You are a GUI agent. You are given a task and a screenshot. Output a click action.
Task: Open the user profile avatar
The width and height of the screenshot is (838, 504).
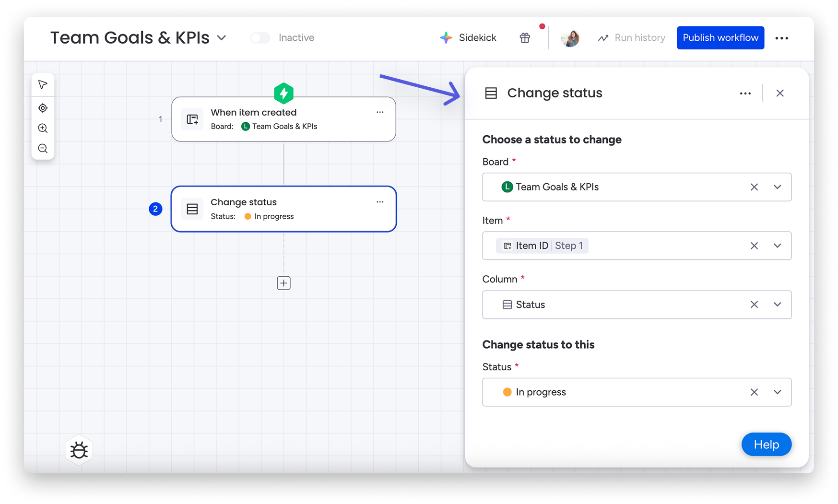click(x=570, y=37)
